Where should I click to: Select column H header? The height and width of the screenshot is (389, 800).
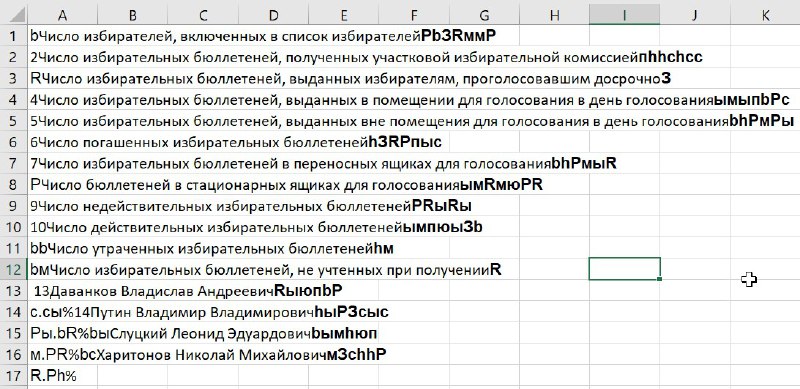[x=555, y=15]
